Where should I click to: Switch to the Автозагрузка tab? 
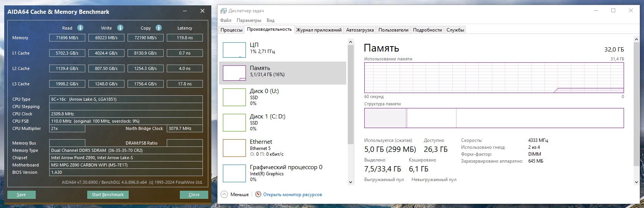(360, 30)
